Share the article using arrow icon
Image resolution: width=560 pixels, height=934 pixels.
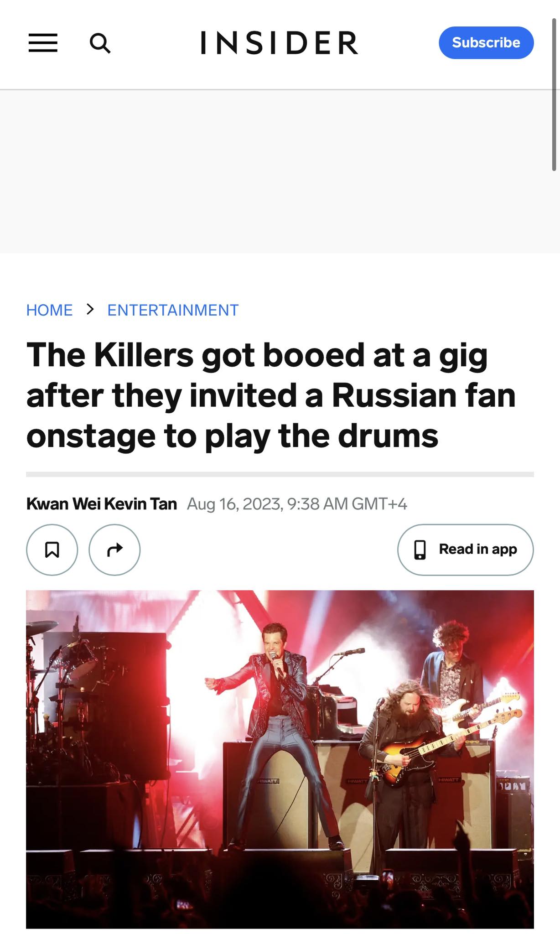[x=114, y=550]
